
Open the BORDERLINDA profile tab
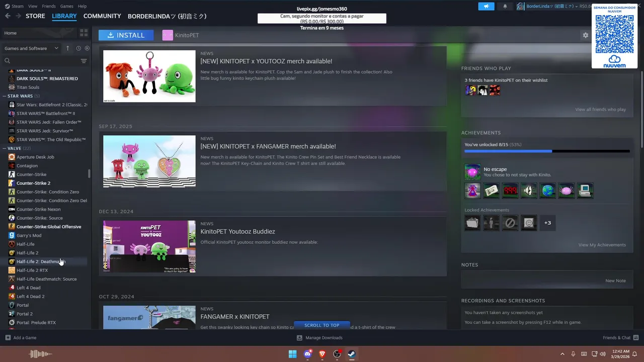tap(167, 16)
